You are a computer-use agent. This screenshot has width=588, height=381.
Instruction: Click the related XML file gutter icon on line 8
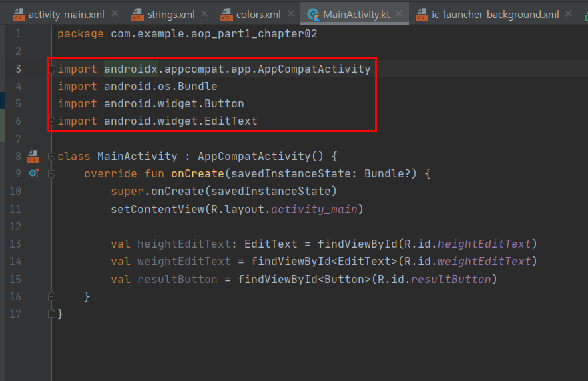coord(33,156)
